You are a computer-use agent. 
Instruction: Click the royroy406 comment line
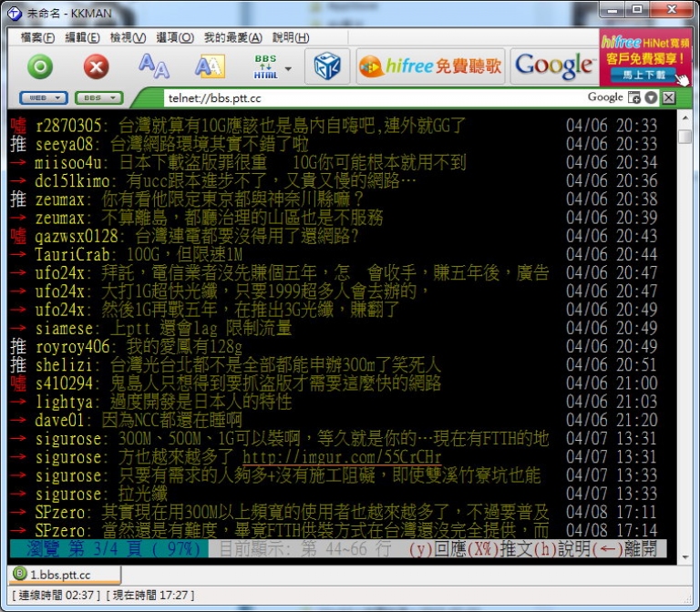334,347
